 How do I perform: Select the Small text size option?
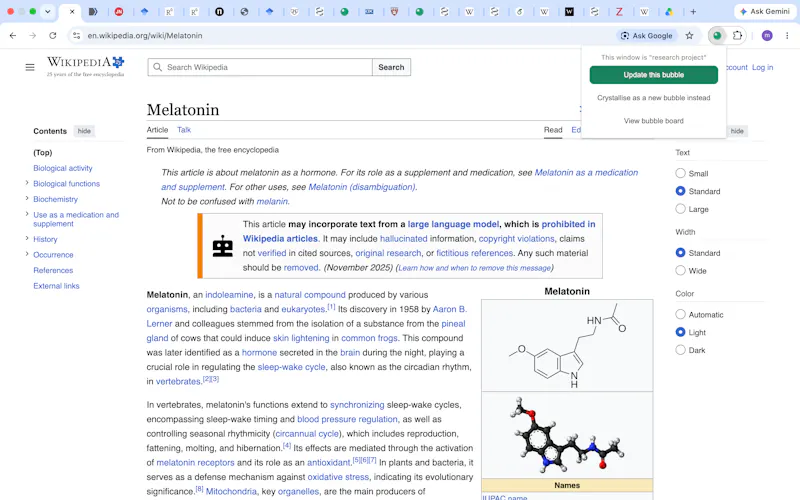680,173
